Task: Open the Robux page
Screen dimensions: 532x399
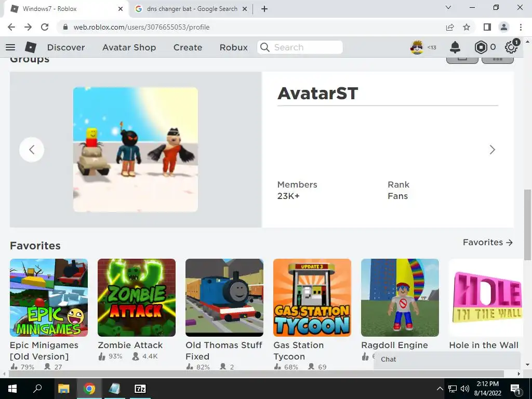Action: tap(233, 47)
